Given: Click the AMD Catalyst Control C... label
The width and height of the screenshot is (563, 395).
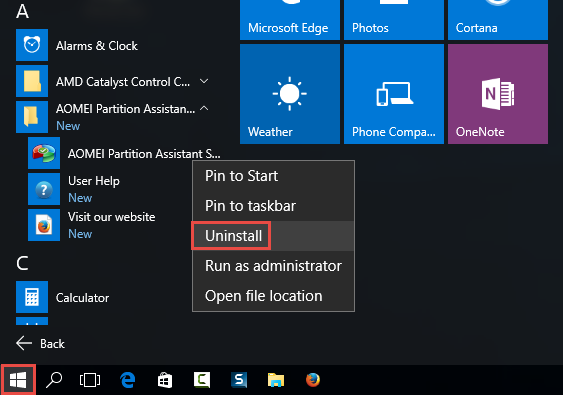Looking at the screenshot, I should [123, 82].
